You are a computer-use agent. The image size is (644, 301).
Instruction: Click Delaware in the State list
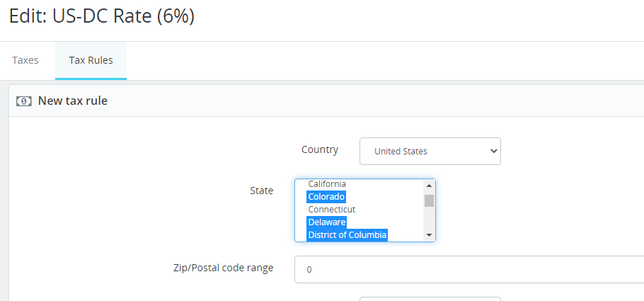point(327,222)
